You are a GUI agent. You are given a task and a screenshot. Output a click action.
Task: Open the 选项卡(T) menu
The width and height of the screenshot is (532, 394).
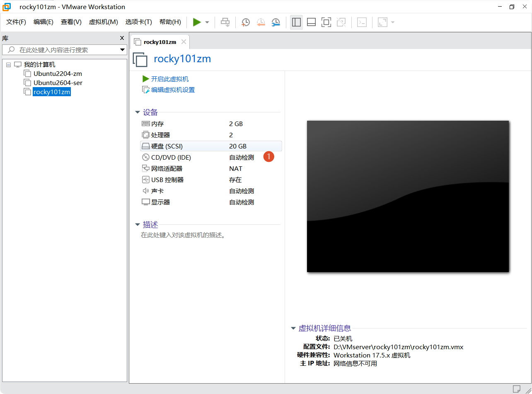(x=139, y=22)
